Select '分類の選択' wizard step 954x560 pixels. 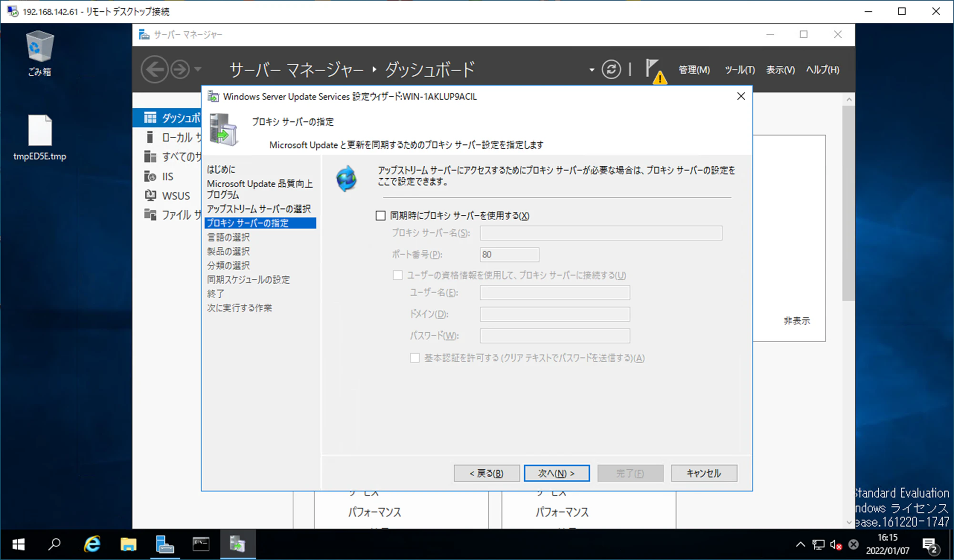click(x=228, y=265)
